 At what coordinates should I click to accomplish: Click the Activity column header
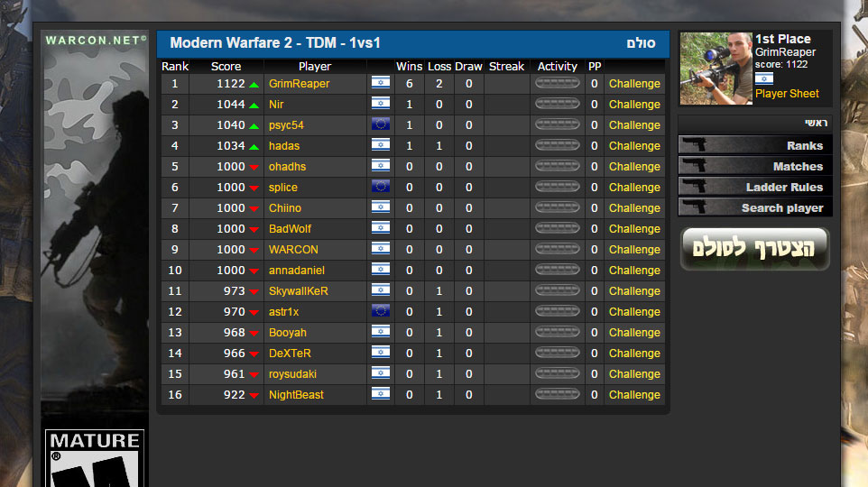click(557, 67)
